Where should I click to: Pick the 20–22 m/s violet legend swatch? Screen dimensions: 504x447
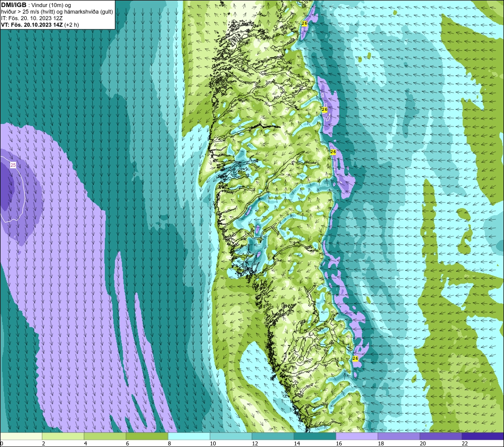[x=440, y=436]
